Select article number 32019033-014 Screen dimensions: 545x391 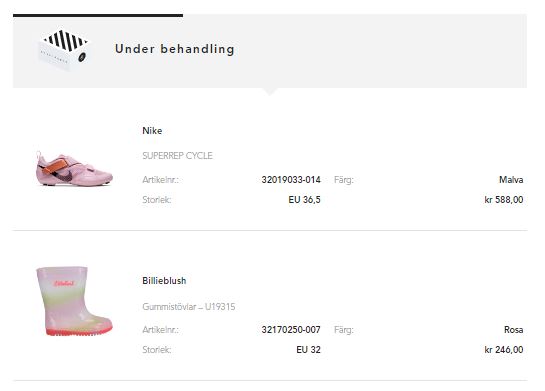291,180
